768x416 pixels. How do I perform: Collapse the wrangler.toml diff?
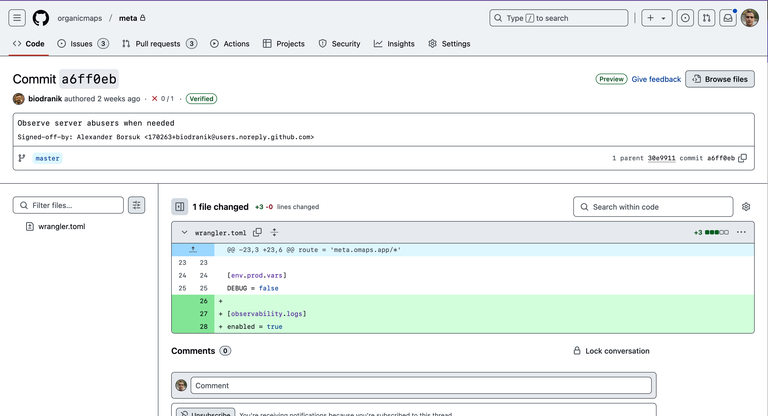tap(184, 232)
